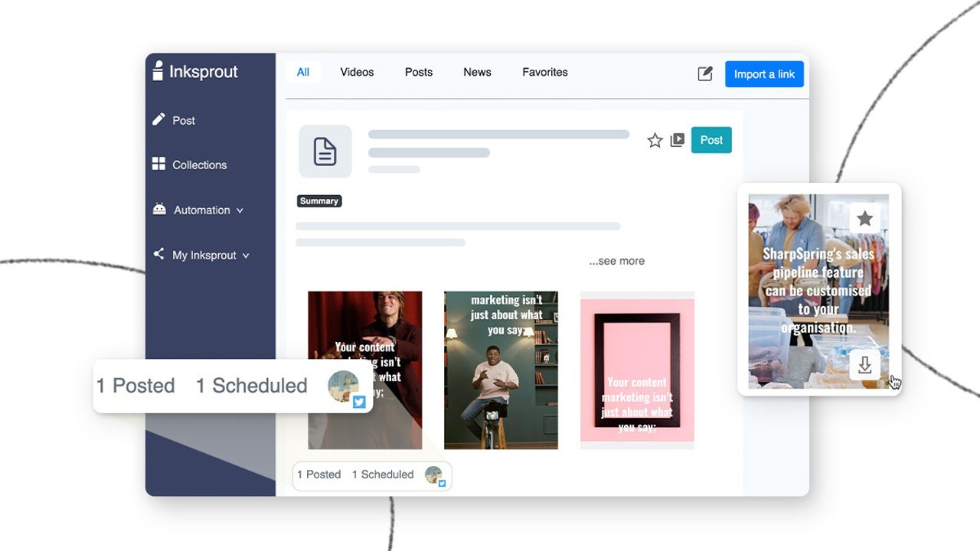
Task: Expand the My Inksprout menu chevron
Action: click(246, 256)
